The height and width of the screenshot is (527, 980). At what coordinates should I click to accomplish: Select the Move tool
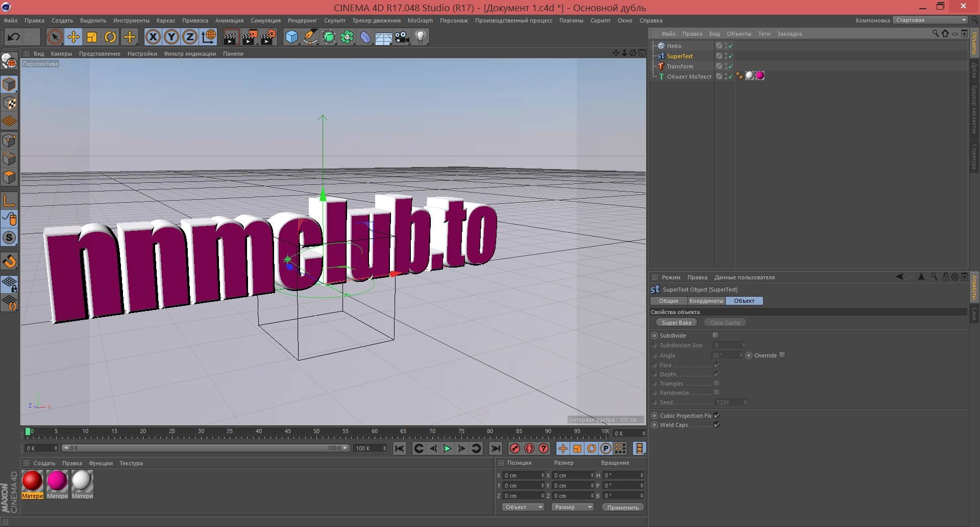[x=73, y=37]
